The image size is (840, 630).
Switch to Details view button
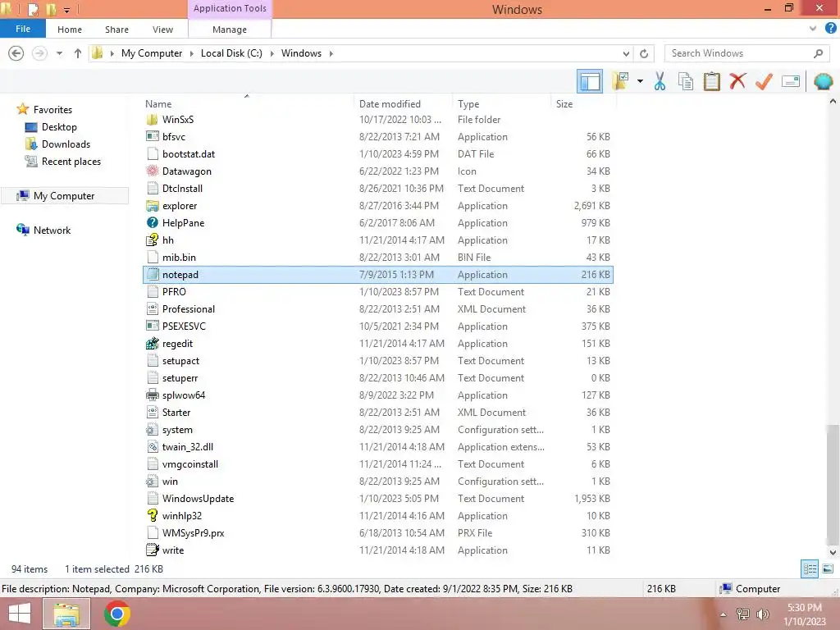pyautogui.click(x=810, y=569)
